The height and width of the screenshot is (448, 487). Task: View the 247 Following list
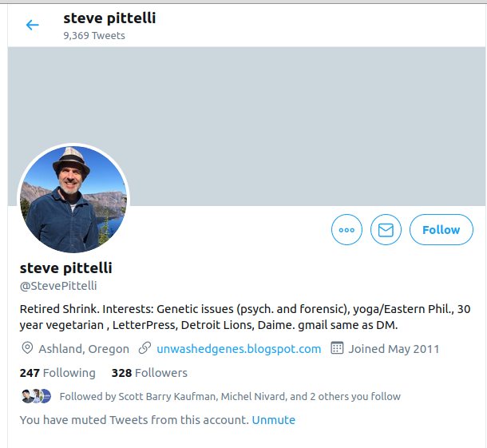point(57,373)
